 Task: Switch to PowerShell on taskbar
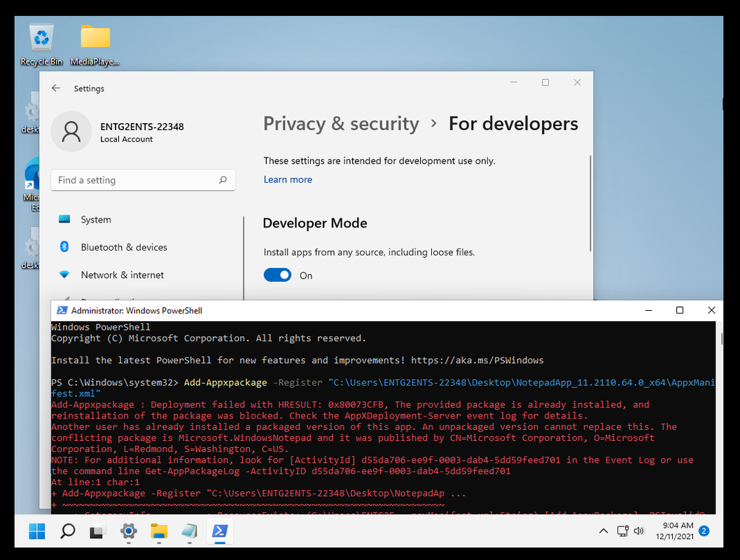(220, 531)
